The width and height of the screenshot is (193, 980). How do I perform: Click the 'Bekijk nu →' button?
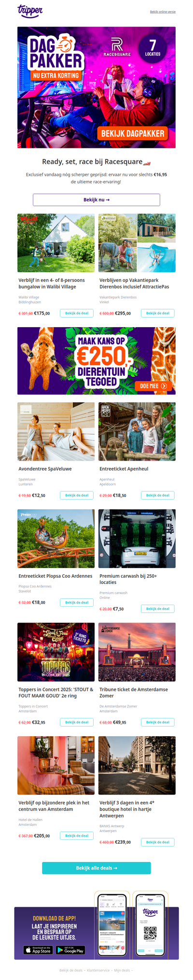(x=96, y=199)
